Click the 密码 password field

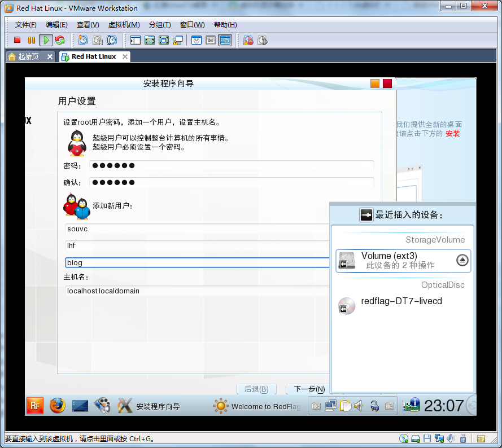232,166
